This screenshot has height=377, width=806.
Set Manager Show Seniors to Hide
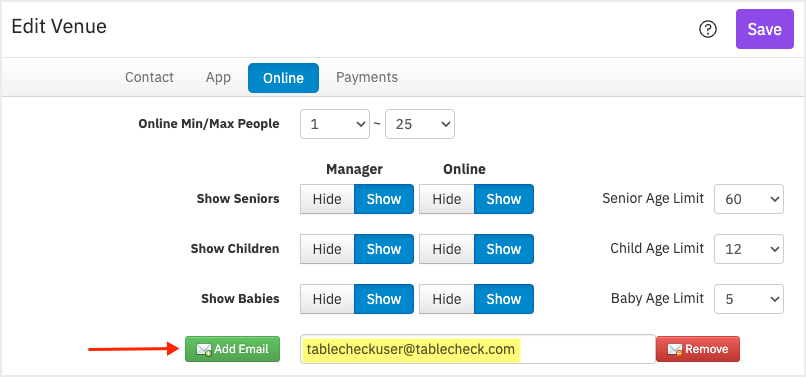327,199
